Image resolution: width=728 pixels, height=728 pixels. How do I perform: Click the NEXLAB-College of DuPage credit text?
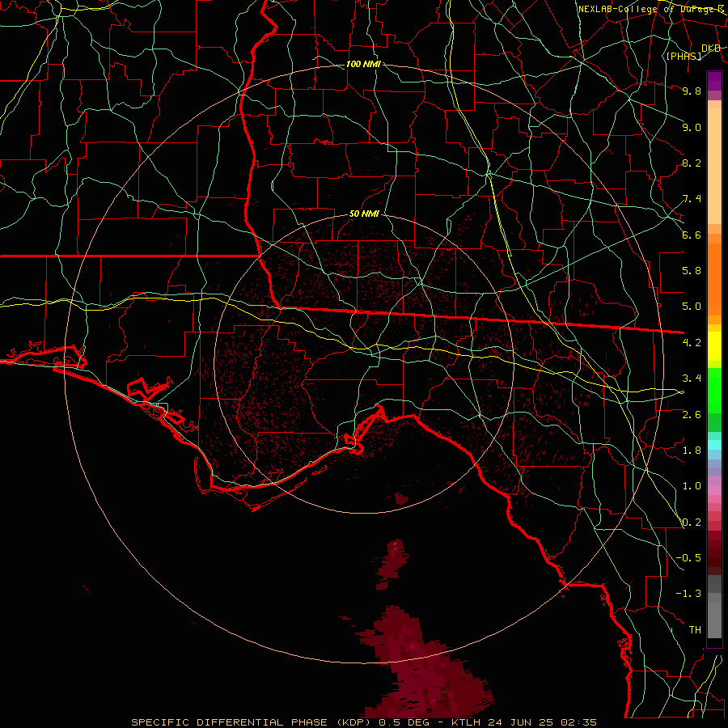651,9
